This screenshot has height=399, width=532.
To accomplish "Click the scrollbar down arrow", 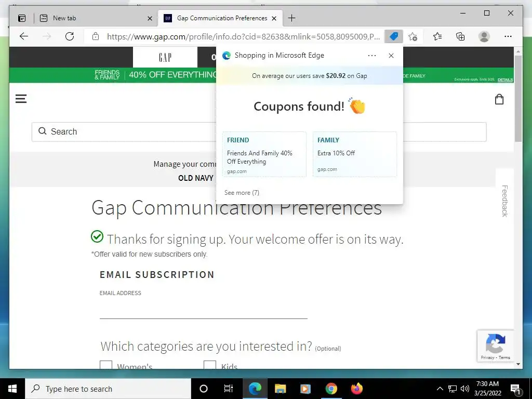I will tap(518, 364).
